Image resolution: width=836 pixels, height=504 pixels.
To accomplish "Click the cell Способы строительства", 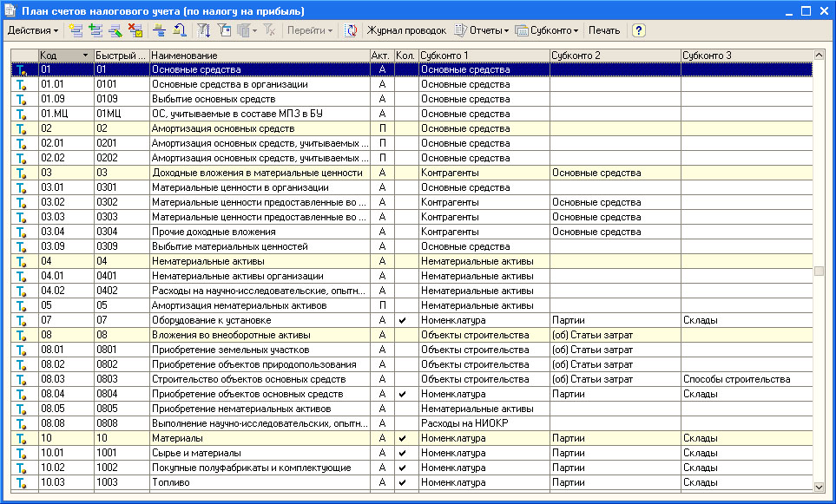I will [747, 379].
